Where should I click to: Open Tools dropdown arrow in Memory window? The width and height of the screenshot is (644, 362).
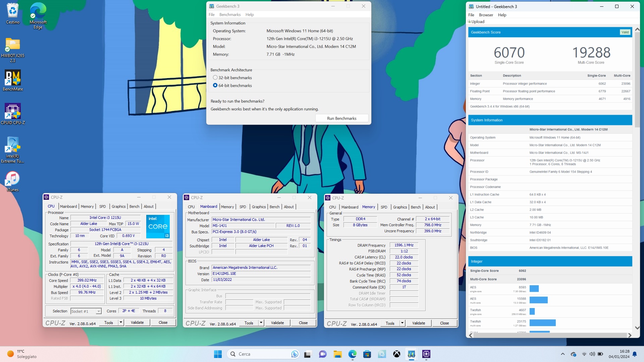[x=402, y=323]
